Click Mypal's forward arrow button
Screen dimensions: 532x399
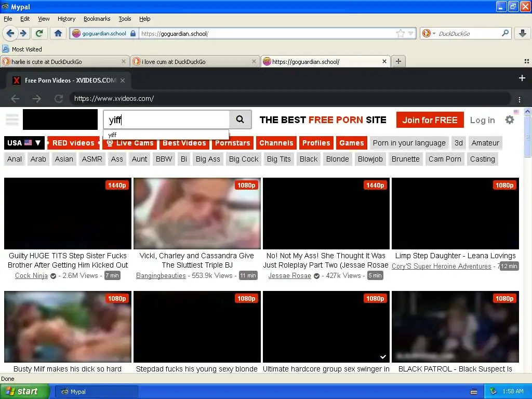pyautogui.click(x=23, y=33)
